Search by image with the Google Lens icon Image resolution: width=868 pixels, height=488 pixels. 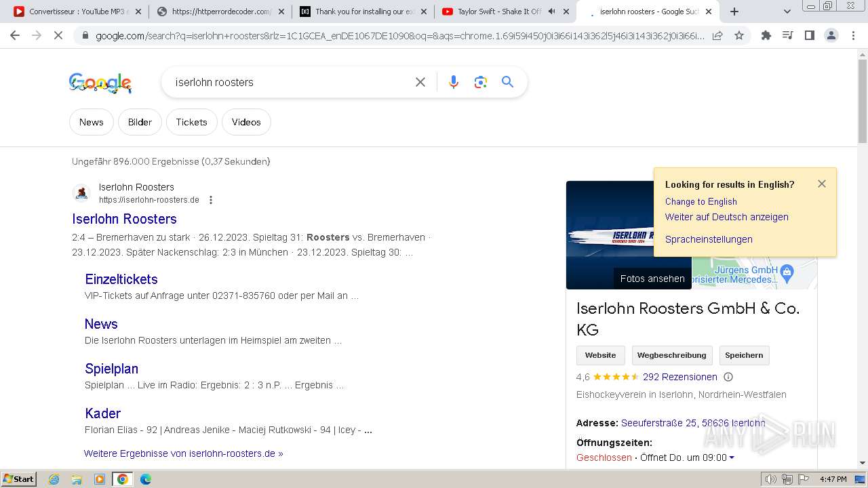[481, 82]
